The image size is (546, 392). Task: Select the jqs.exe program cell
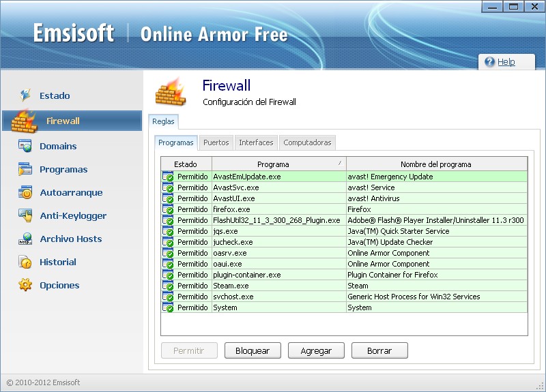(279, 231)
